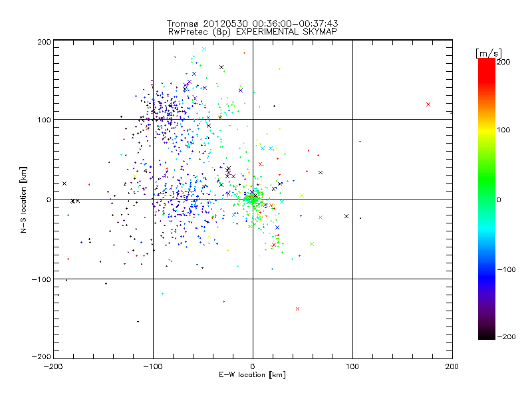
Task: Click the N-S axis "200" tick label
Action: [x=44, y=42]
